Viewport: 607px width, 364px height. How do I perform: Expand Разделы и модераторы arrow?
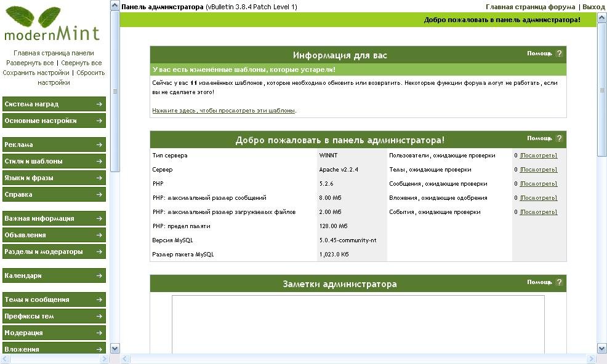click(99, 252)
